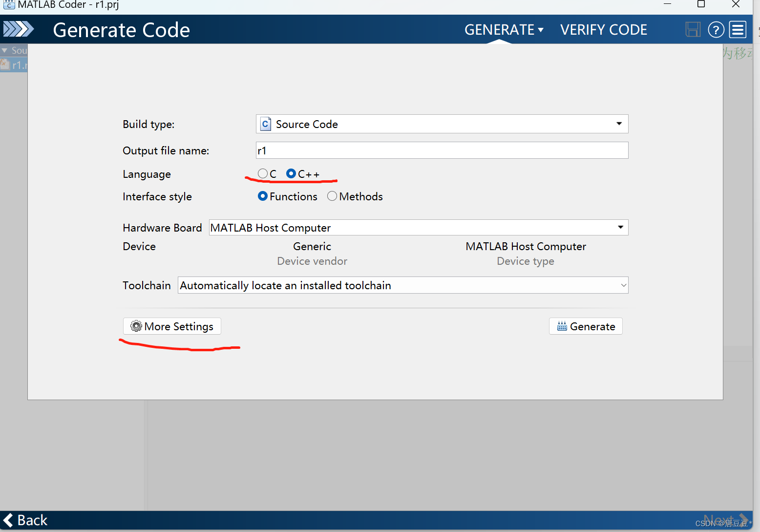Viewport: 760px width, 532px height.
Task: Click the workflow steps arrow icon
Action: 19,29
